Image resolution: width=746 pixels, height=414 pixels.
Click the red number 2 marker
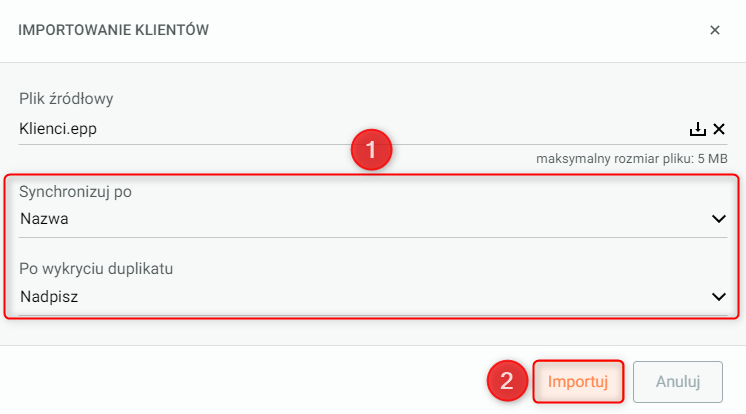pyautogui.click(x=507, y=381)
